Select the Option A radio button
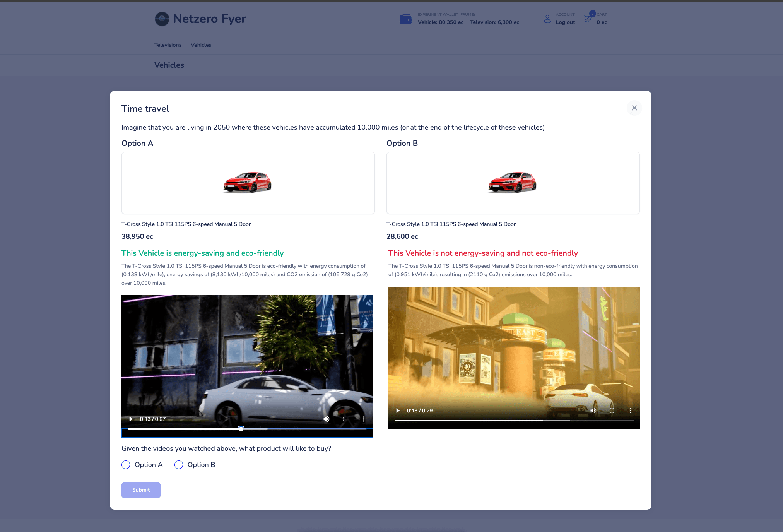 (126, 465)
